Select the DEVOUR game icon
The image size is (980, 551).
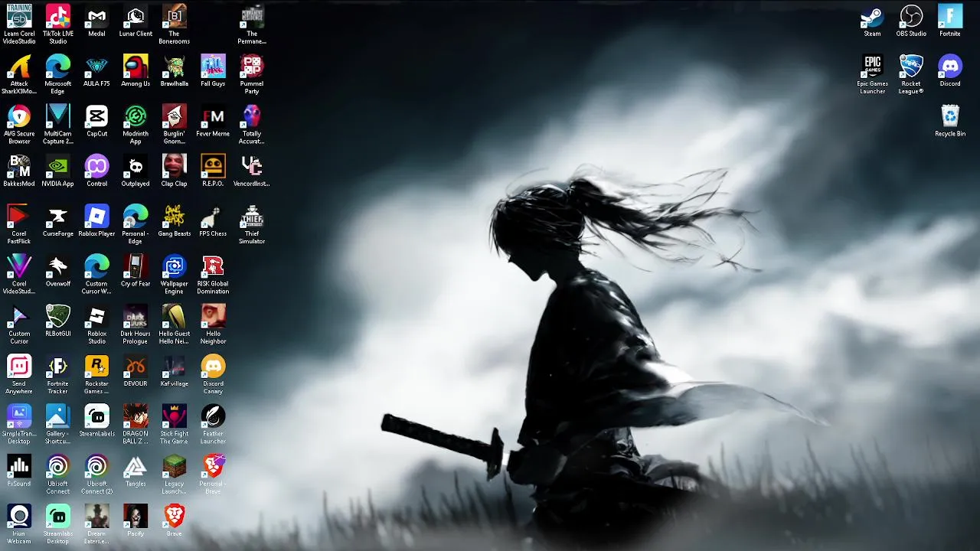point(136,371)
